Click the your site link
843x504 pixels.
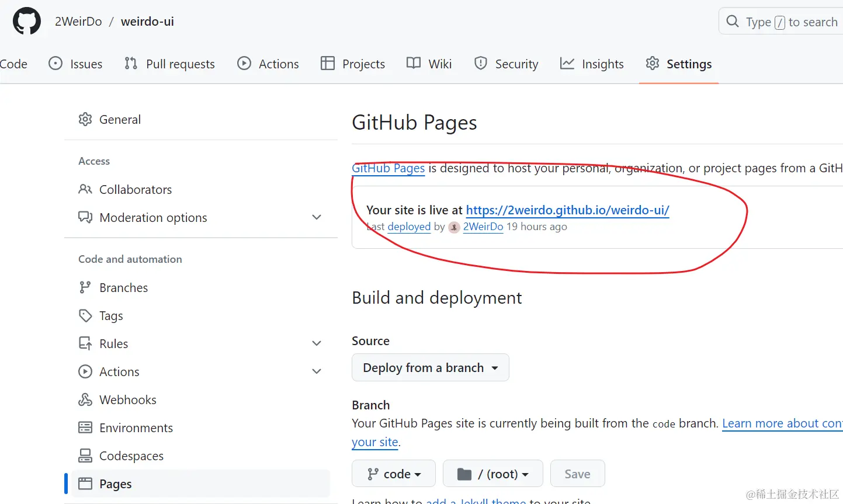point(375,442)
